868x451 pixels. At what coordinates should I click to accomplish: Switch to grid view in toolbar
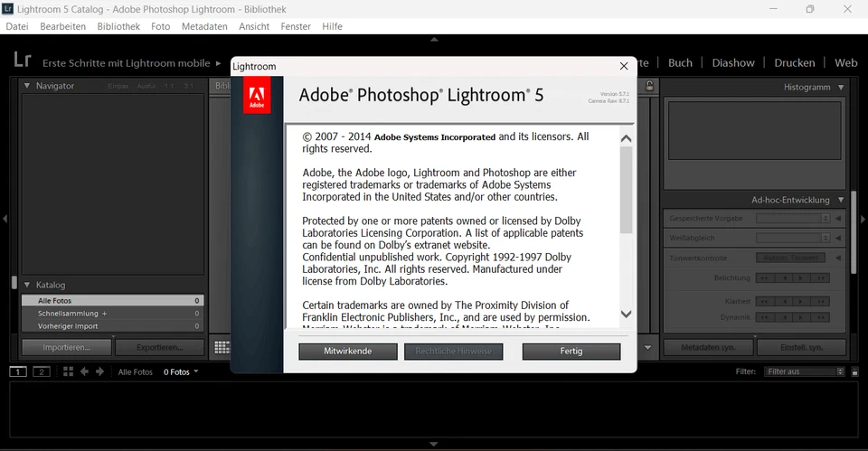[x=222, y=348]
